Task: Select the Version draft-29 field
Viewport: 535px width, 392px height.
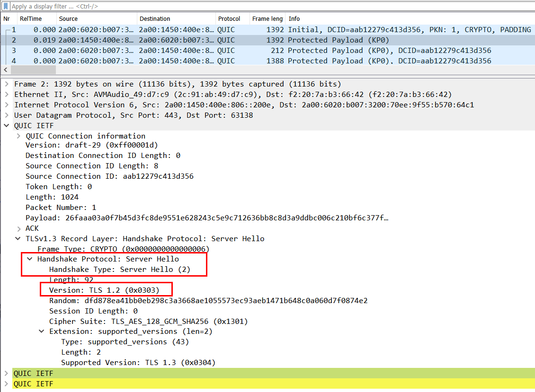Action: pos(92,145)
